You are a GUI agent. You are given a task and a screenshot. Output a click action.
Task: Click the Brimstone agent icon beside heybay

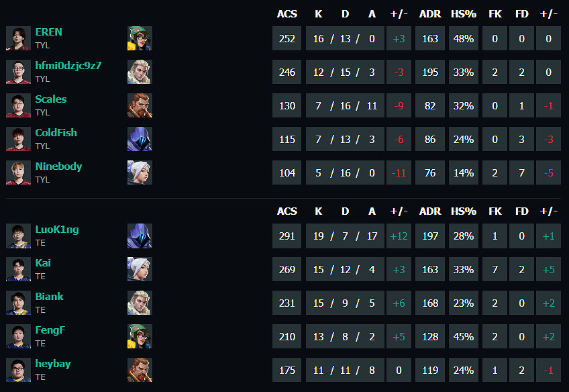140,370
